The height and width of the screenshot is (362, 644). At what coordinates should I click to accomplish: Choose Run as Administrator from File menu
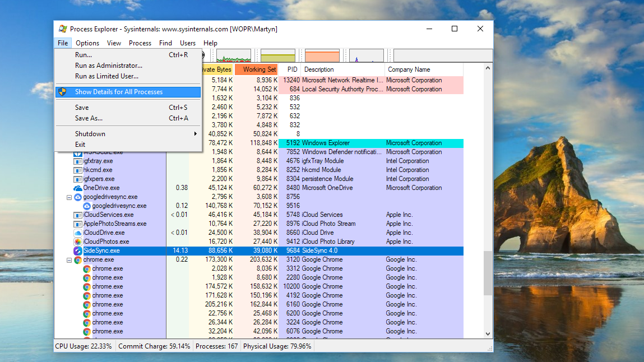point(108,66)
